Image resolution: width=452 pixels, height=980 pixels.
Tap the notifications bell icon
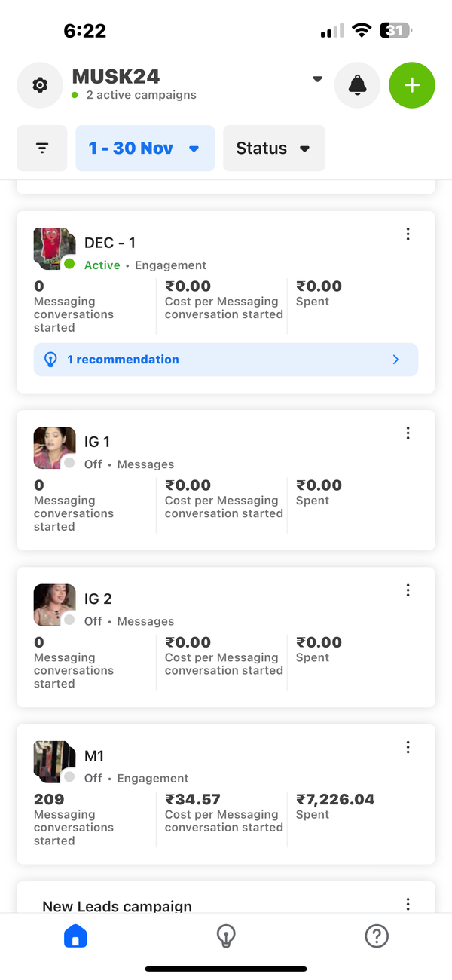point(358,85)
